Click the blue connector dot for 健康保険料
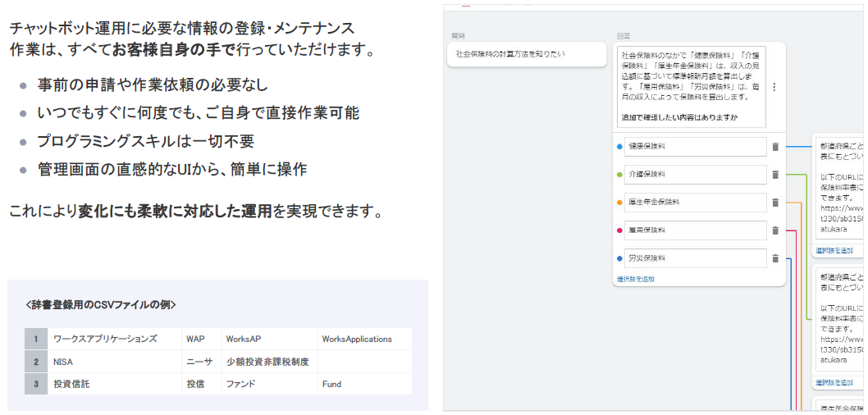The image size is (868, 415). pyautogui.click(x=619, y=147)
